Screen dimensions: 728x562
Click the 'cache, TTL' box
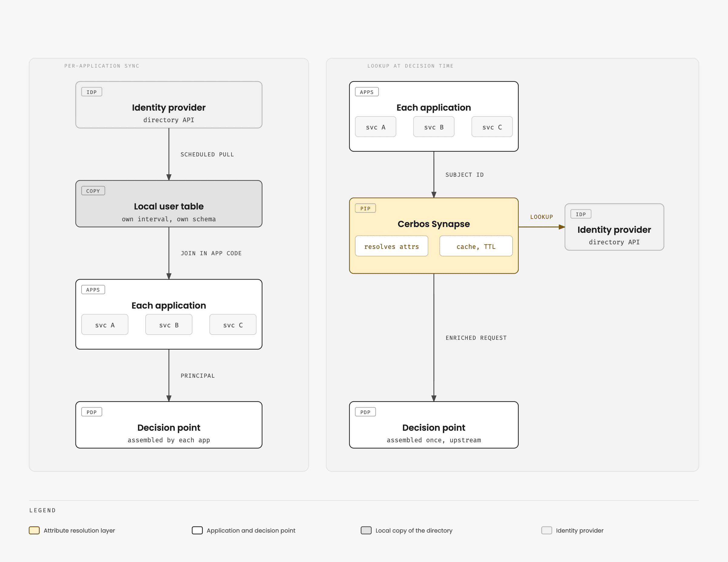coord(476,246)
